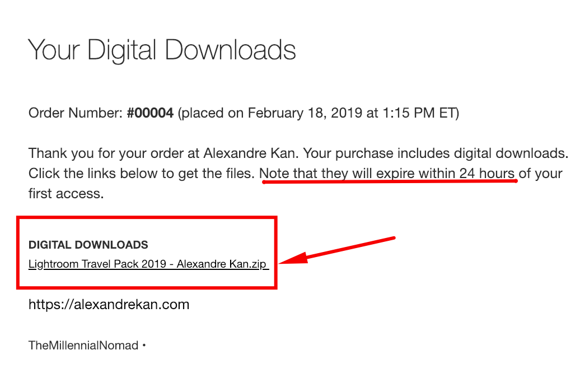Click the Order Number label
The height and width of the screenshot is (392, 580).
pyautogui.click(x=76, y=113)
